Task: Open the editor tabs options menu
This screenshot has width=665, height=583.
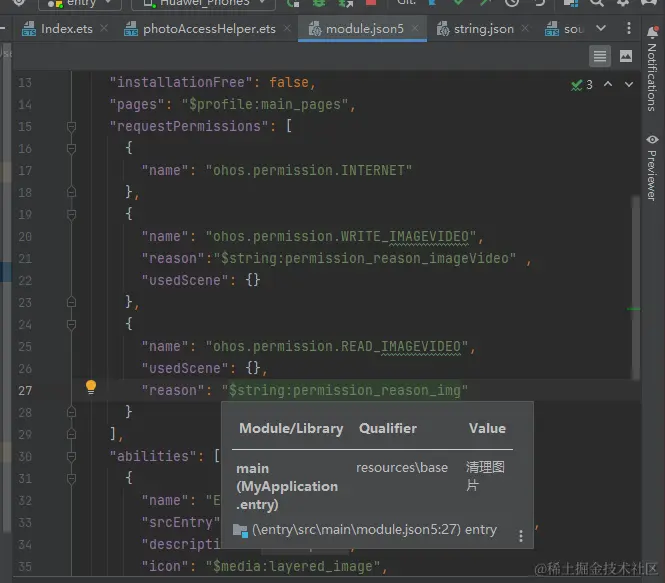Action: click(629, 28)
